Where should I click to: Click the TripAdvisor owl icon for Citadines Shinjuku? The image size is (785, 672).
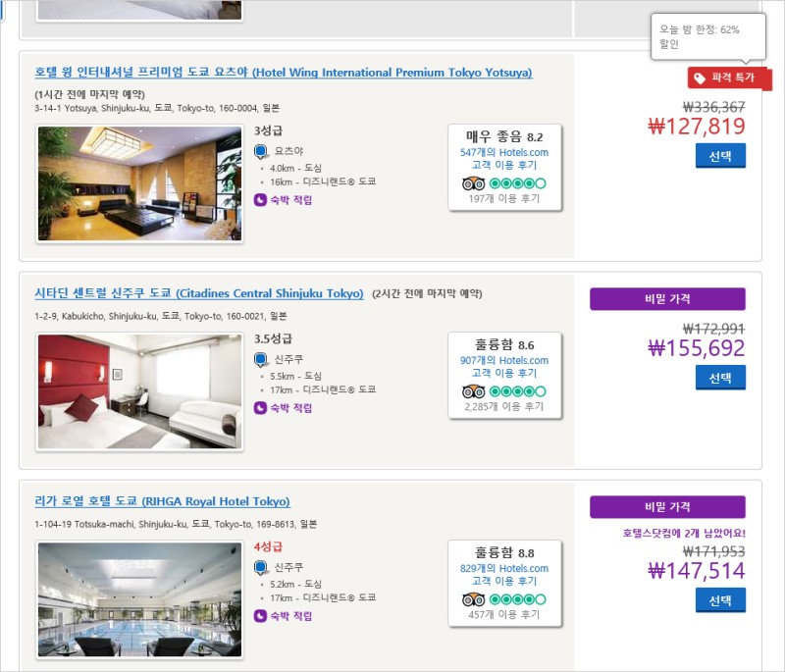pos(473,391)
